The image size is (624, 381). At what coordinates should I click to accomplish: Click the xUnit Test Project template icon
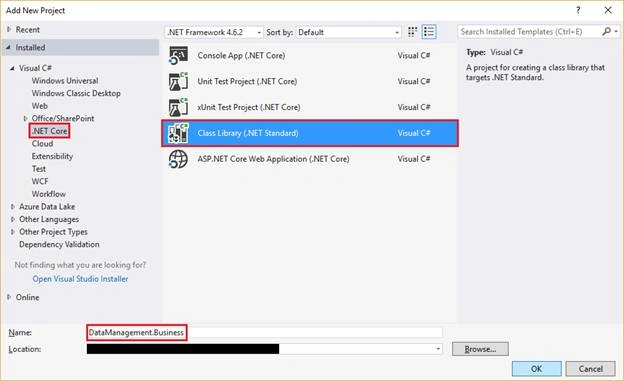pyautogui.click(x=178, y=107)
